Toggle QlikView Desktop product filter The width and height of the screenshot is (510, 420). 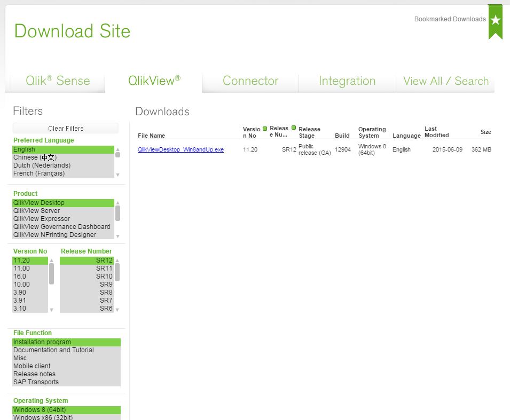tap(63, 203)
